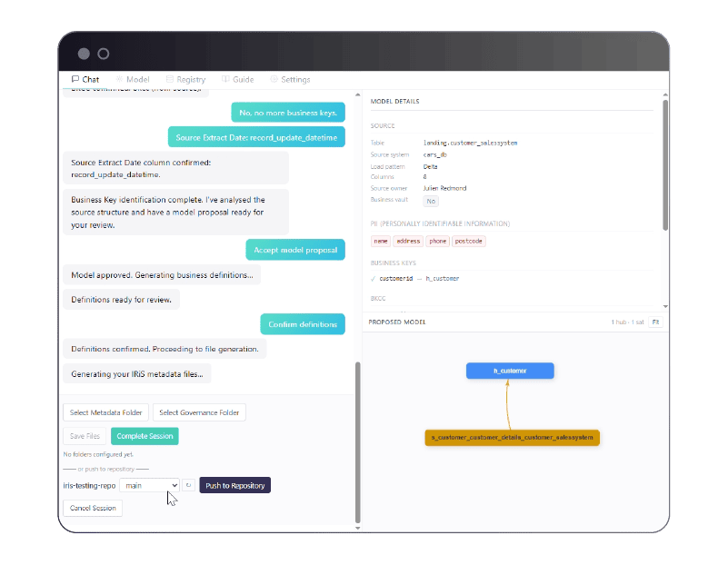Click the Accept model proposal message
The image size is (728, 565).
pyautogui.click(x=295, y=250)
